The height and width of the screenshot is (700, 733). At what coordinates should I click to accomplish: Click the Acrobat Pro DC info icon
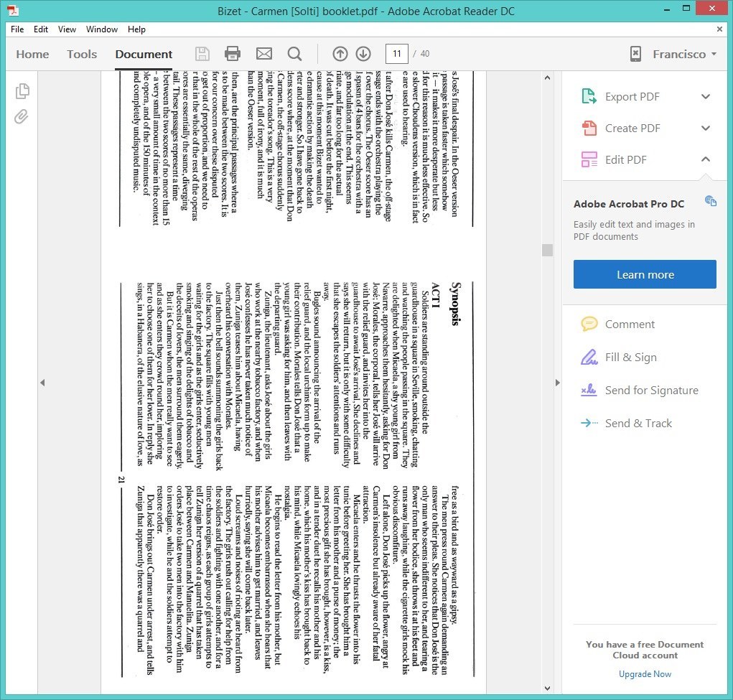(x=711, y=201)
